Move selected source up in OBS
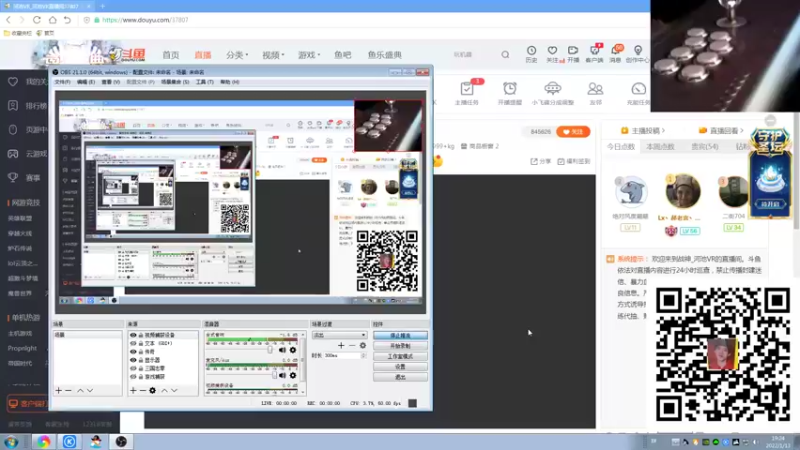Screen dimensions: 800x450 (164, 390)
